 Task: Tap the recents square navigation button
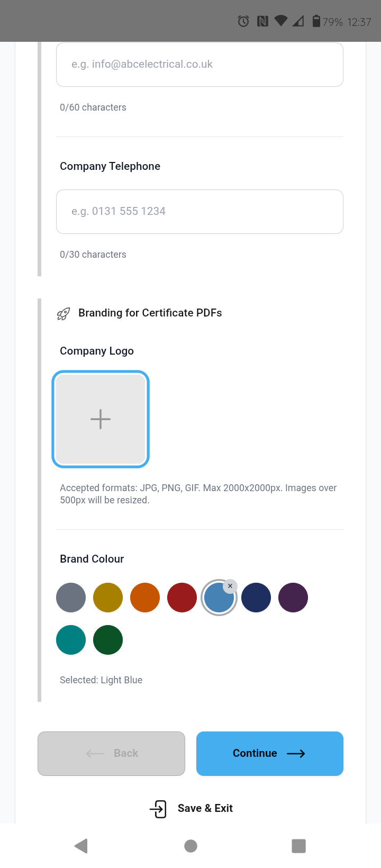point(298,846)
